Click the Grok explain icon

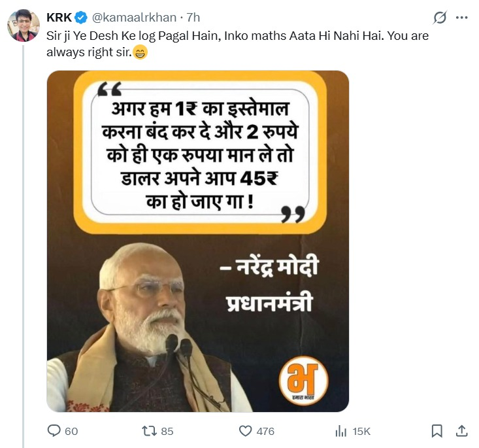(440, 18)
